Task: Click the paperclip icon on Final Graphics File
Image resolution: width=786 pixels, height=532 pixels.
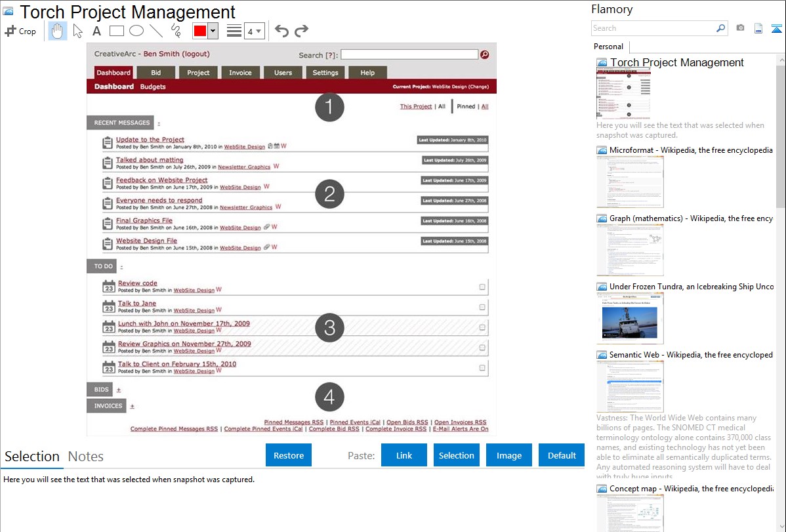Action: click(x=266, y=227)
